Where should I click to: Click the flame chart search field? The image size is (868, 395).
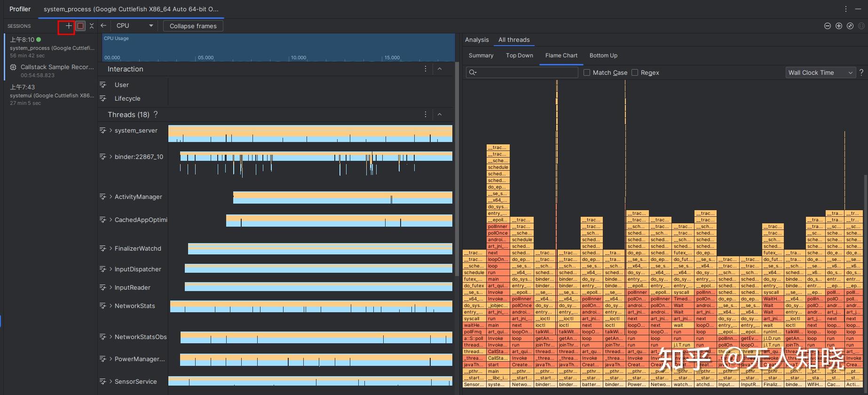click(x=527, y=72)
